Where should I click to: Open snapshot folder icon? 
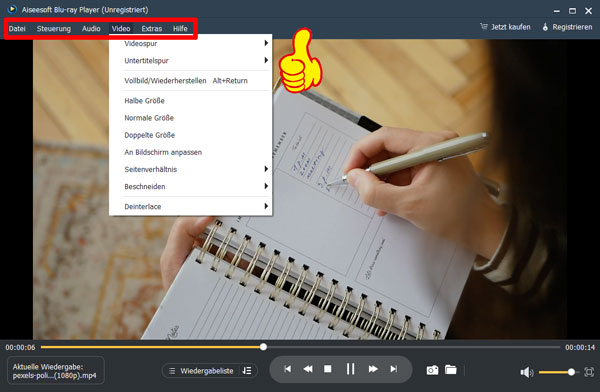click(451, 370)
